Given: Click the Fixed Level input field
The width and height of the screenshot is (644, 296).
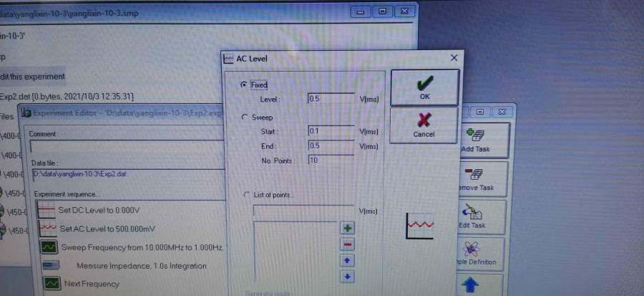Looking at the screenshot, I should pyautogui.click(x=331, y=99).
